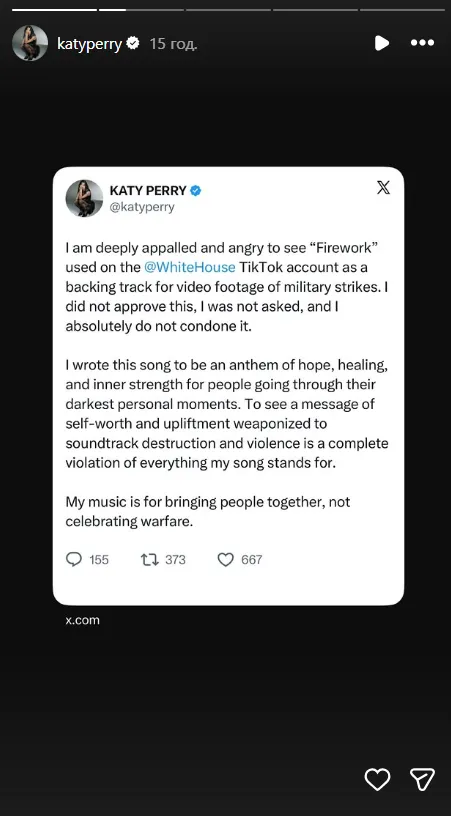Image resolution: width=451 pixels, height=816 pixels.
Task: Click the heart icon with 667 likes
Action: coord(225,559)
